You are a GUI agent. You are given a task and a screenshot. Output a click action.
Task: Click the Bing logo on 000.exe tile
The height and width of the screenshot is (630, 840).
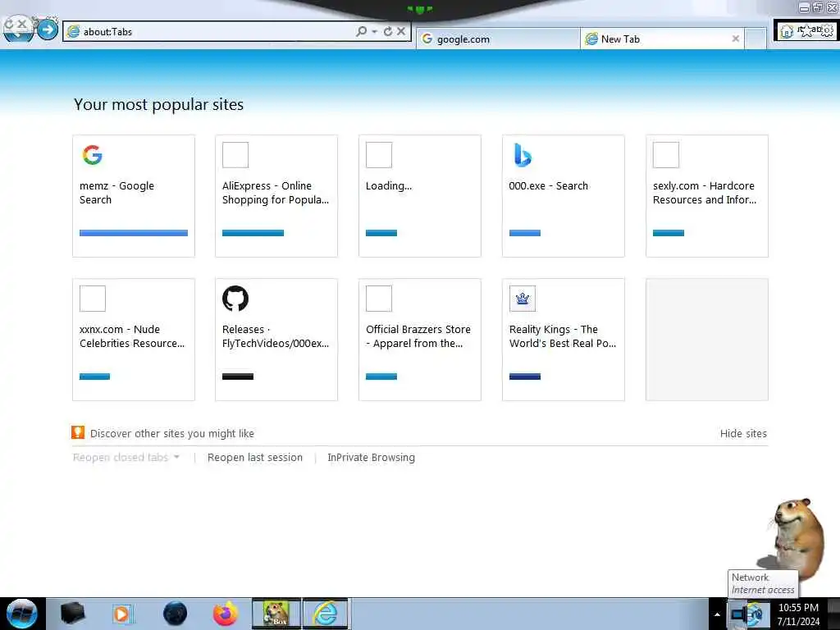(523, 155)
